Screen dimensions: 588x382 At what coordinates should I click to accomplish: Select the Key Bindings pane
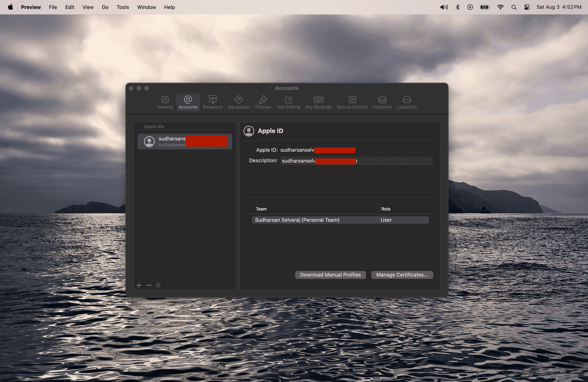pyautogui.click(x=318, y=102)
